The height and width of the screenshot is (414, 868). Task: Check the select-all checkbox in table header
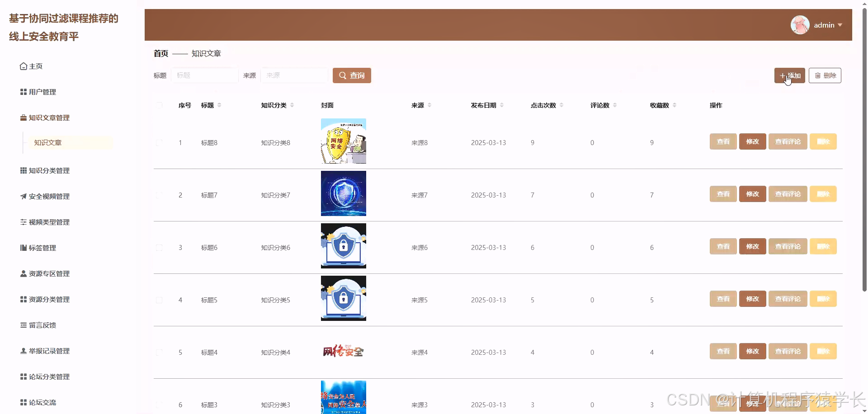point(159,105)
